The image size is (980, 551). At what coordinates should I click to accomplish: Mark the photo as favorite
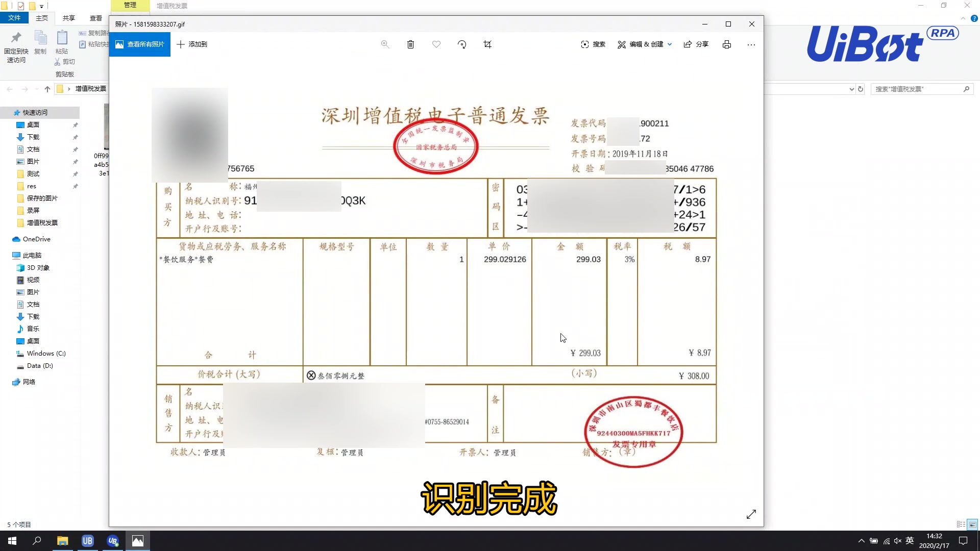pos(436,44)
